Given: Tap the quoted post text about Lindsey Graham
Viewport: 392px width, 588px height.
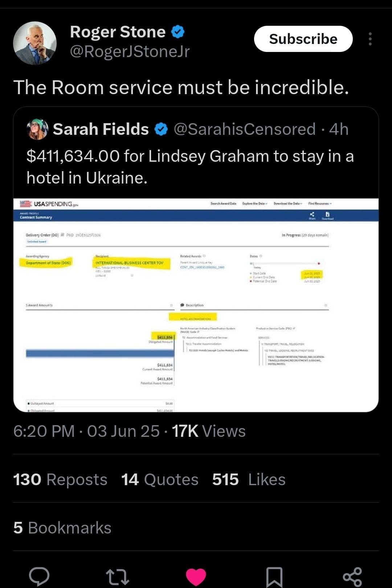Looking at the screenshot, I should point(190,167).
